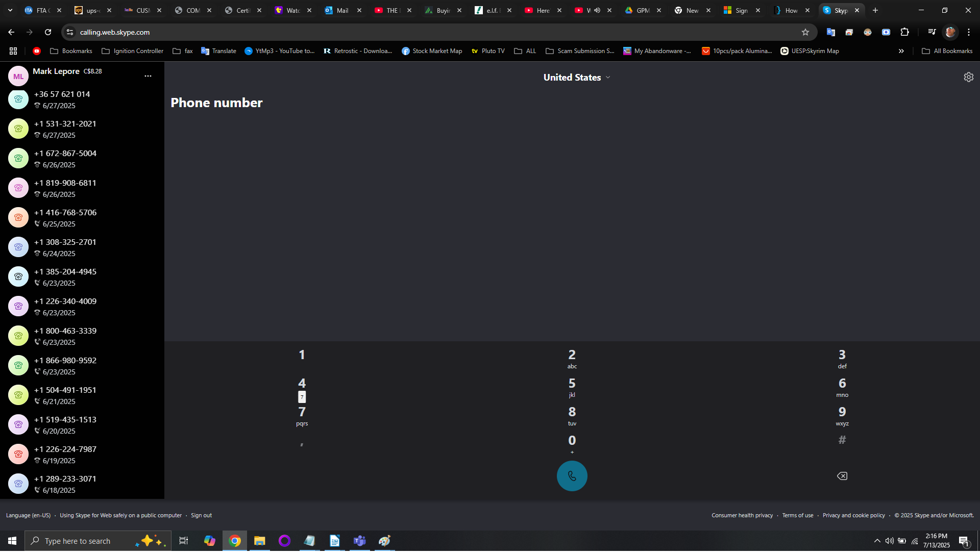Expand the United States country dropdown
The image size is (980, 554).
[577, 78]
